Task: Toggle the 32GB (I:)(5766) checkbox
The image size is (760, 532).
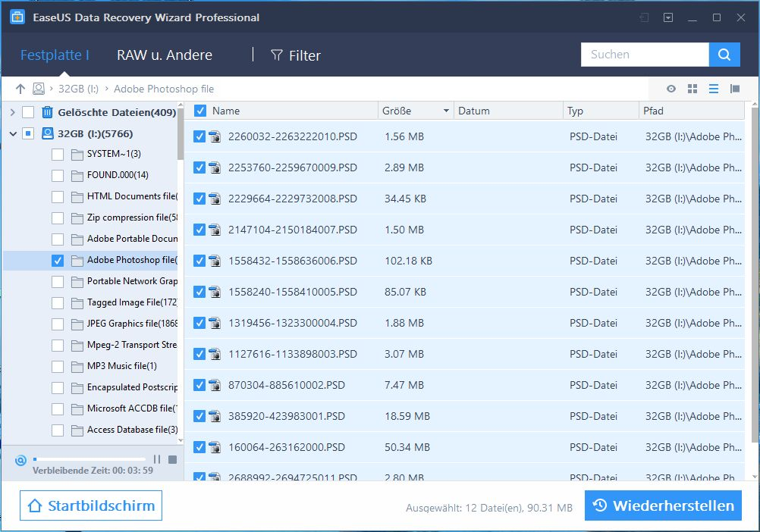Action: [x=28, y=133]
